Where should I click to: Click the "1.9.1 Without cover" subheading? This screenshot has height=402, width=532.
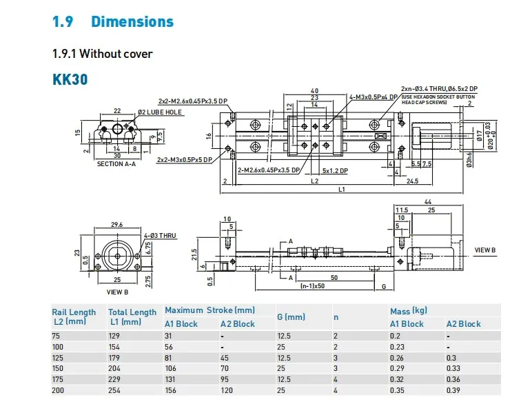103,54
